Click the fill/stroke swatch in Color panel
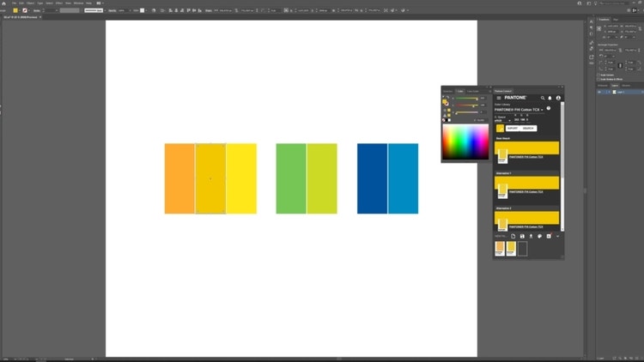Screen dimensions: 644x362 pyautogui.click(x=445, y=102)
